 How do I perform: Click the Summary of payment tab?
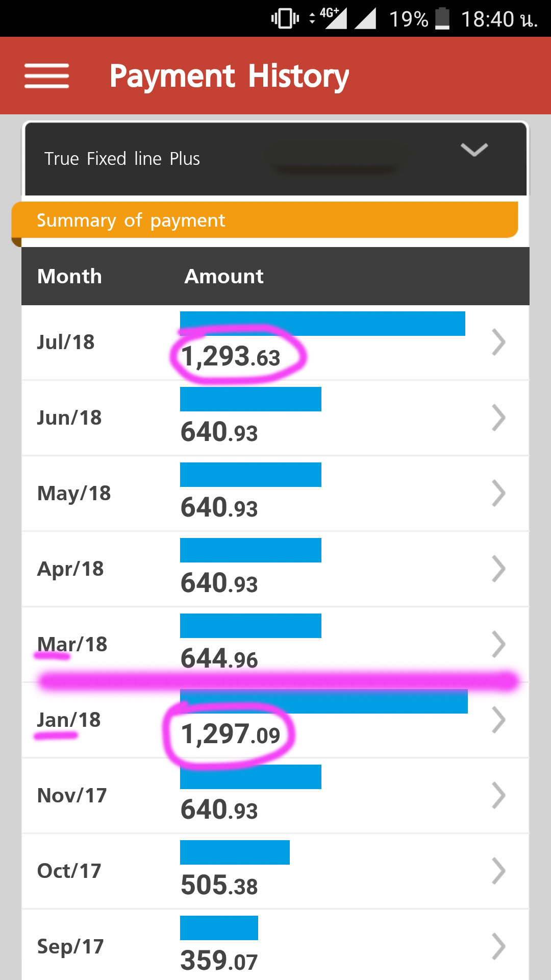pos(131,220)
